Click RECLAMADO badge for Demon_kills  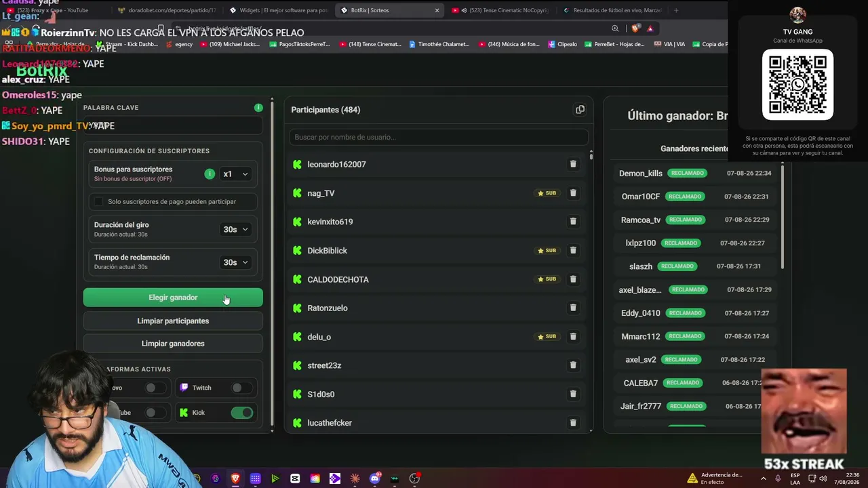(x=687, y=174)
